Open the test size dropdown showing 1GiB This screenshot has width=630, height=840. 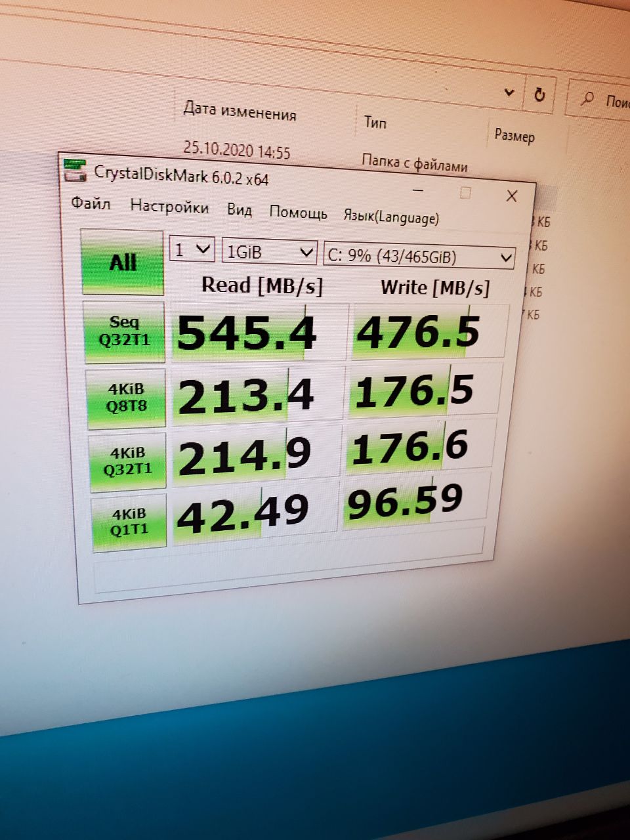[x=270, y=252]
